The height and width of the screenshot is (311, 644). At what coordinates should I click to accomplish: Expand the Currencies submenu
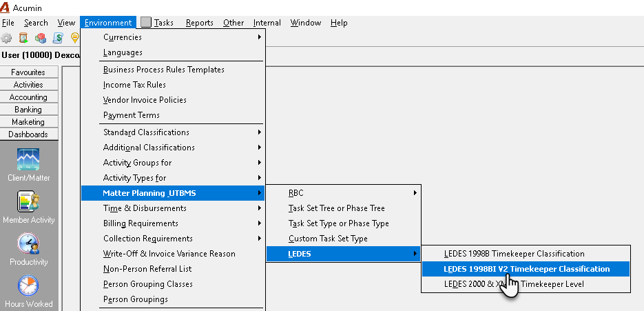[x=173, y=37]
